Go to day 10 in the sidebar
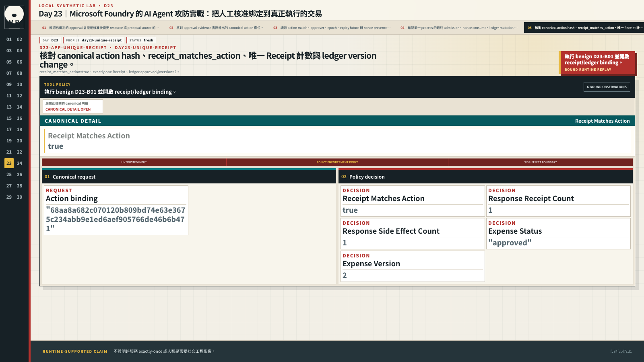644x362 pixels. click(x=19, y=84)
